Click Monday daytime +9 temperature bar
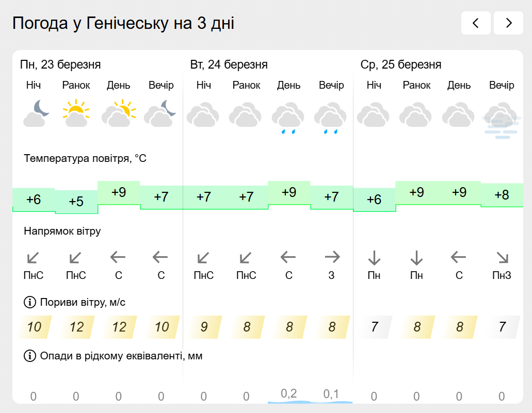This screenshot has width=532, height=413. tap(119, 193)
